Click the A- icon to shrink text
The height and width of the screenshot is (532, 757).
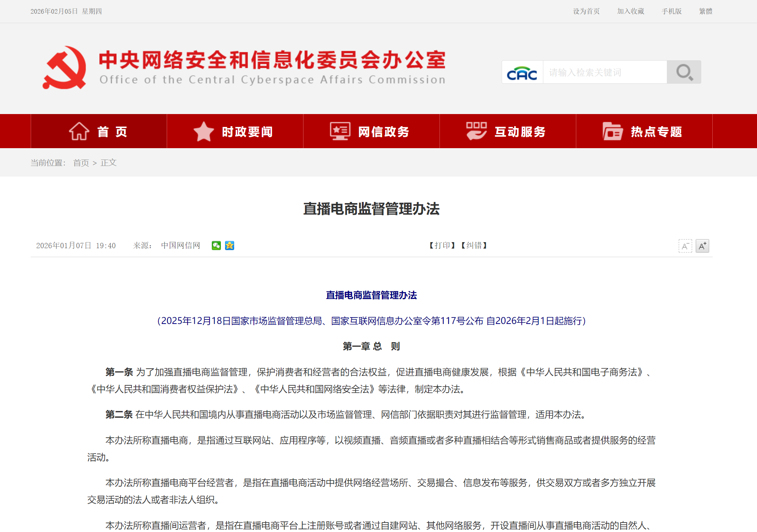coord(685,246)
